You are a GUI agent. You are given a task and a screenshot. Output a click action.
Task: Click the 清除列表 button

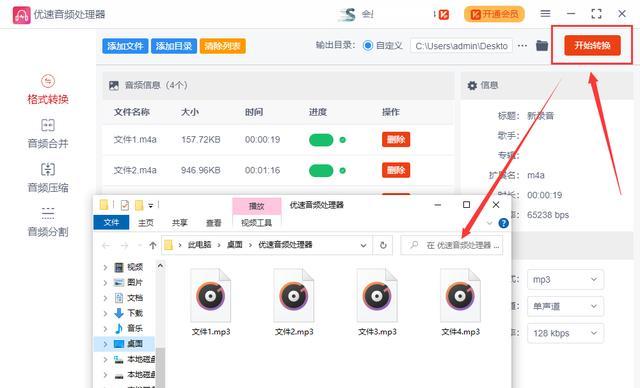tap(222, 46)
